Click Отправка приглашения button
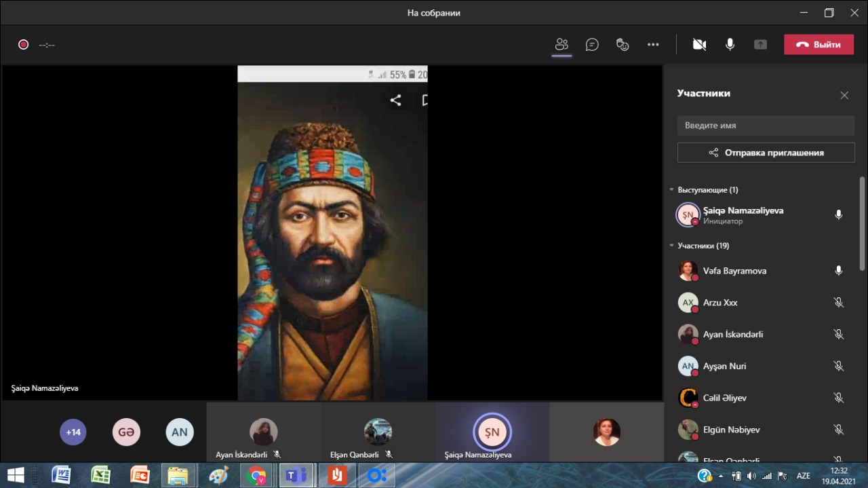Viewport: 868px width, 488px height. coord(766,153)
